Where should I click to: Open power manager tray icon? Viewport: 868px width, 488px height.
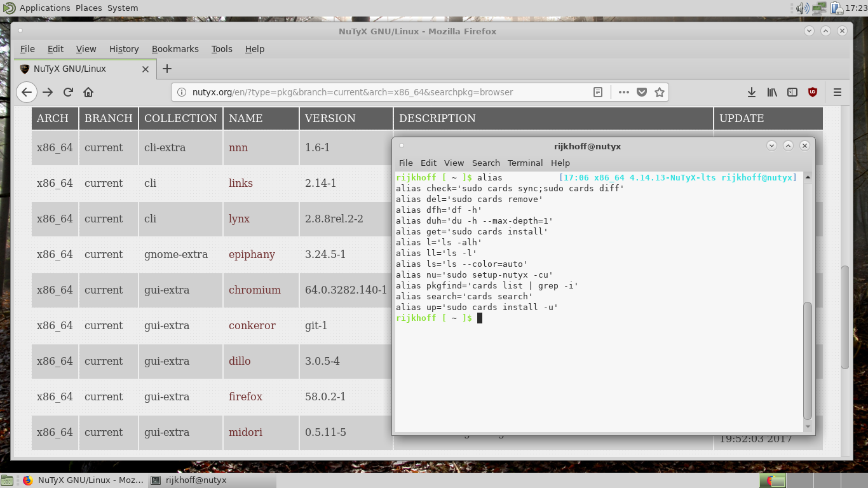point(836,8)
